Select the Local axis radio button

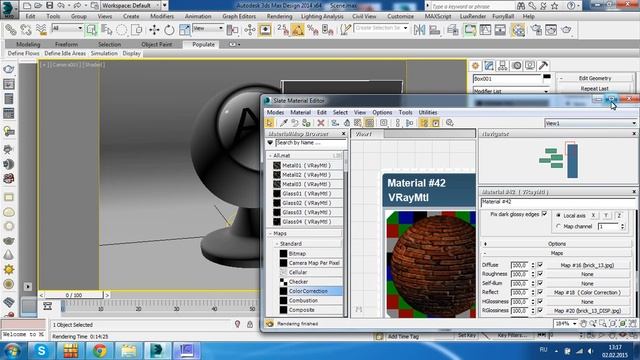[558, 215]
